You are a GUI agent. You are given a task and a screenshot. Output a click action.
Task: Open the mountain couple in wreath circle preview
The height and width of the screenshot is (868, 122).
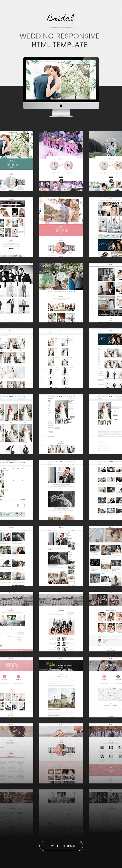[105, 161]
